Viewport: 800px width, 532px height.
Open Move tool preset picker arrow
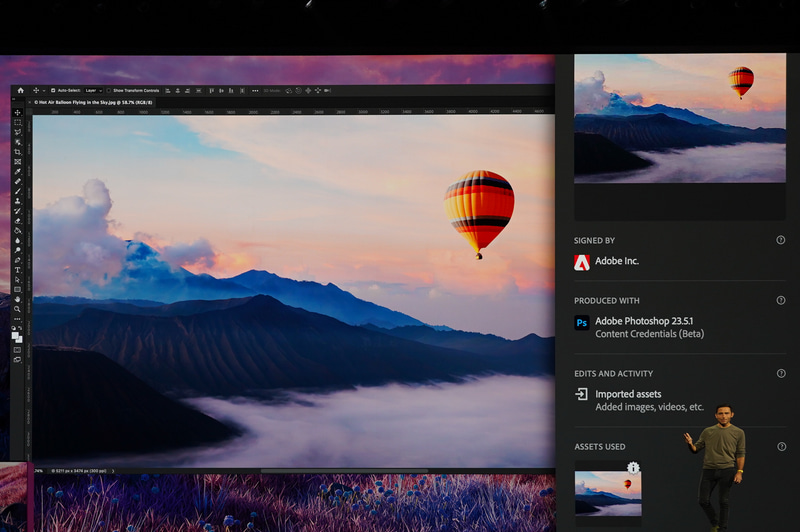pyautogui.click(x=44, y=91)
